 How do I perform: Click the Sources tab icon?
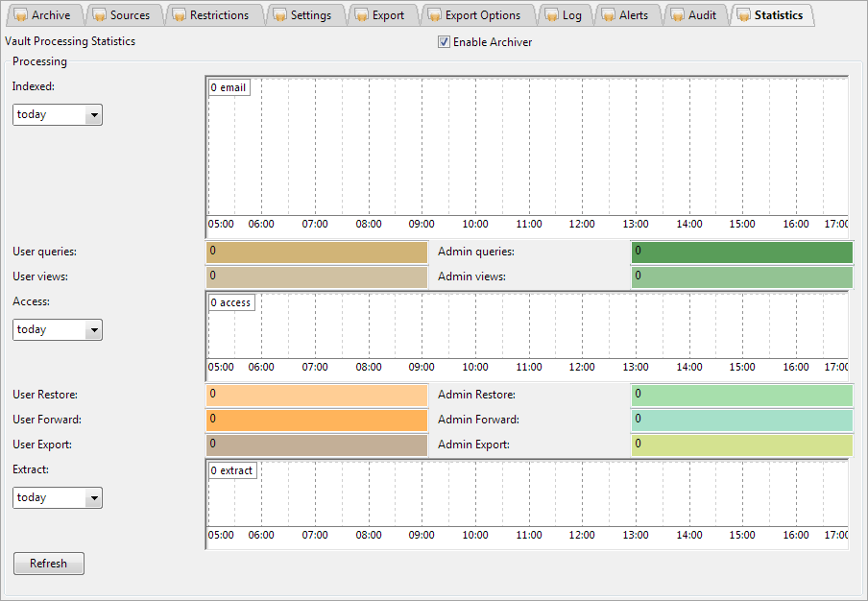(100, 15)
